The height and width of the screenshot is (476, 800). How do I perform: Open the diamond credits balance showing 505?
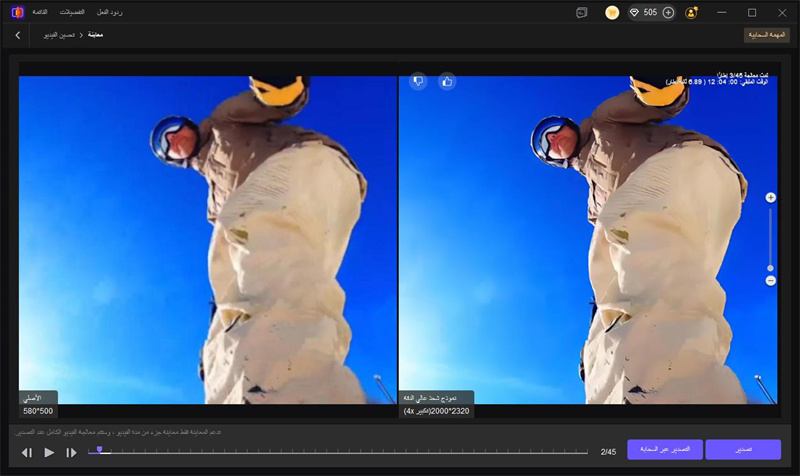643,13
